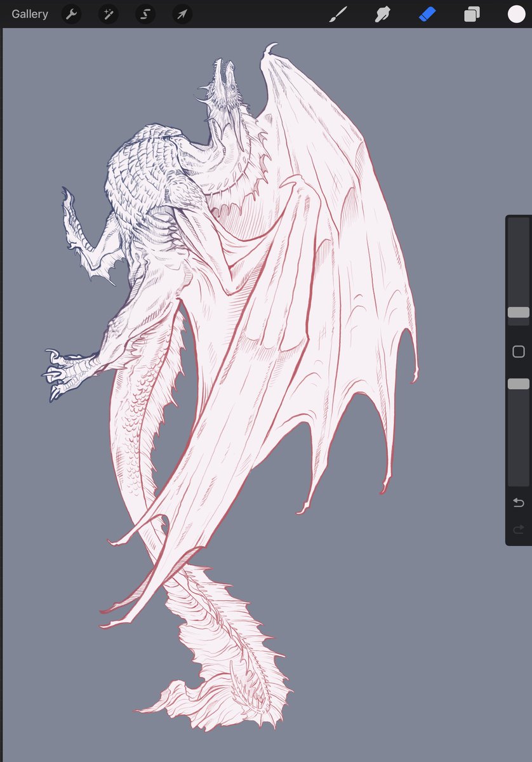This screenshot has height=762, width=532.
Task: Adjust the brush size slider handle
Action: click(x=519, y=312)
